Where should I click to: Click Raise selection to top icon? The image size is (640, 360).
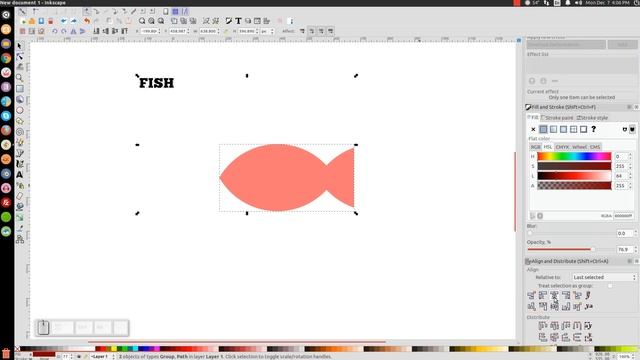pyautogui.click(x=125, y=31)
